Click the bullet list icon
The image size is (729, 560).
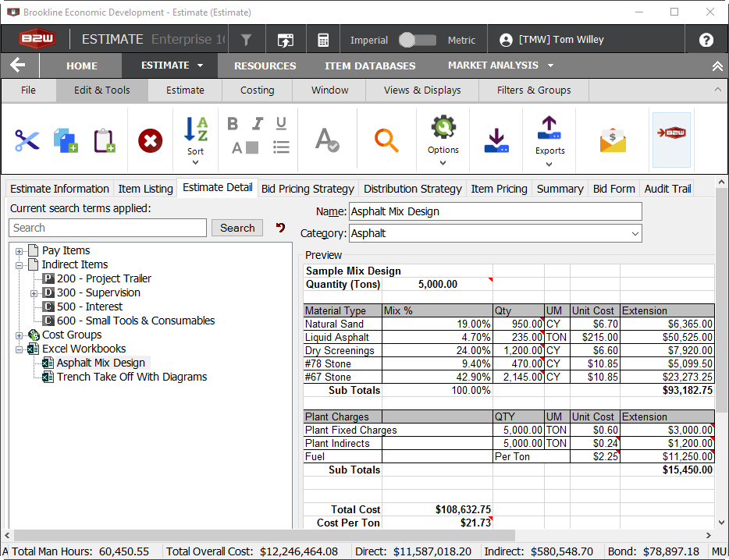coord(281,147)
